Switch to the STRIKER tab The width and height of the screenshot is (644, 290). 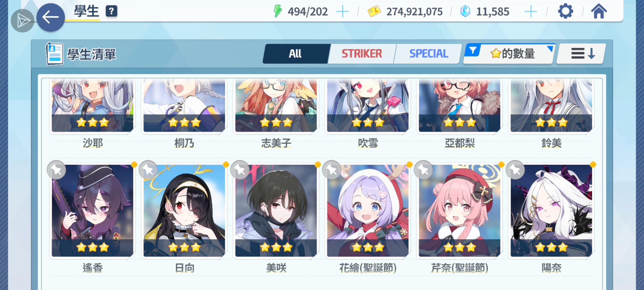click(362, 54)
